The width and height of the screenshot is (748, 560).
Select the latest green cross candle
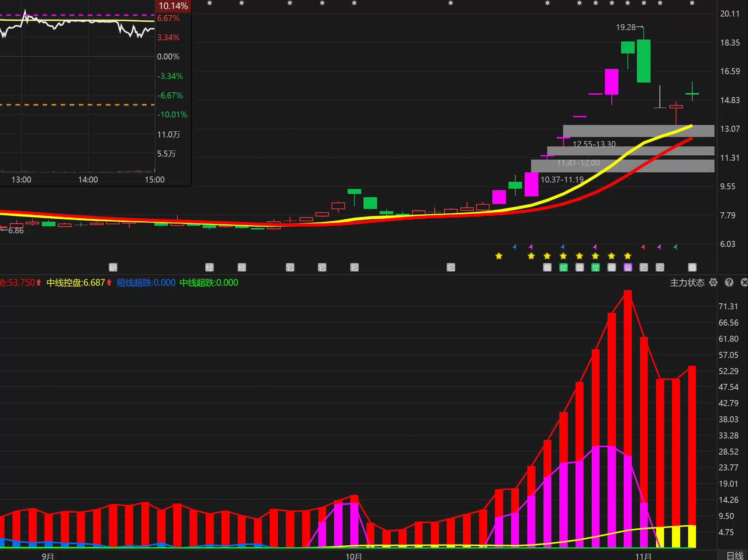692,93
